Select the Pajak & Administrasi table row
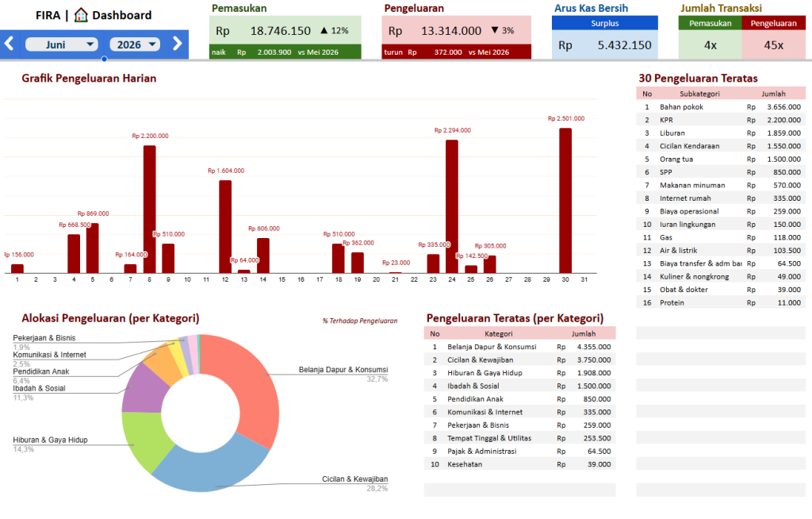 [520, 451]
